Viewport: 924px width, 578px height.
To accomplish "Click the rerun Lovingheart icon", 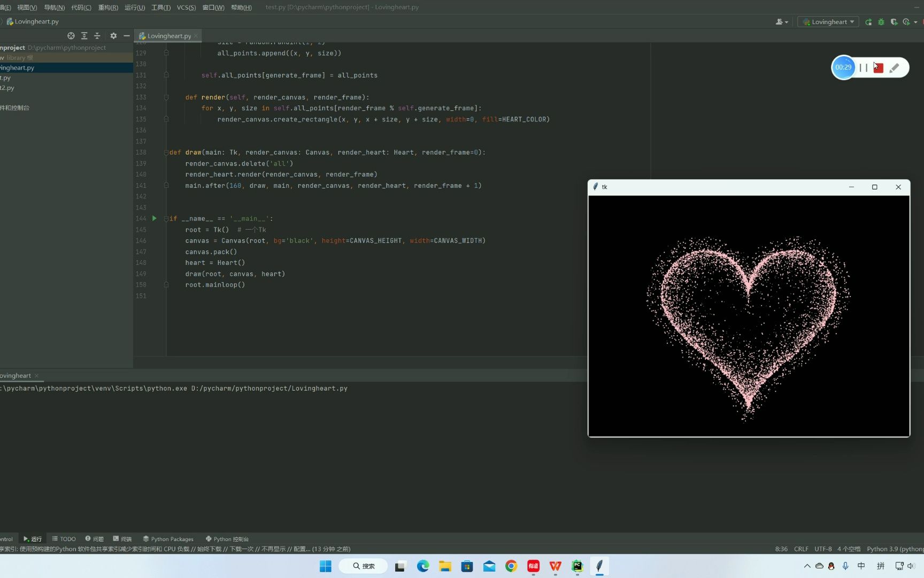I will coord(868,22).
